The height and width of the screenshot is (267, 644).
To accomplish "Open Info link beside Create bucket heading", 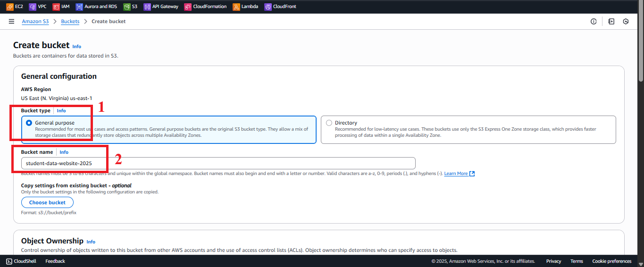I will point(77,46).
